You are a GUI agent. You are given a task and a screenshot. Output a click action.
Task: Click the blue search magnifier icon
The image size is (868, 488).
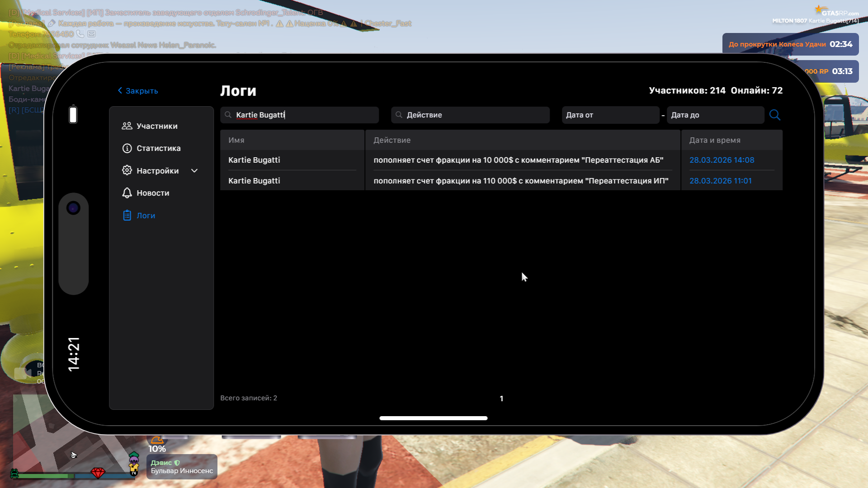[774, 115]
